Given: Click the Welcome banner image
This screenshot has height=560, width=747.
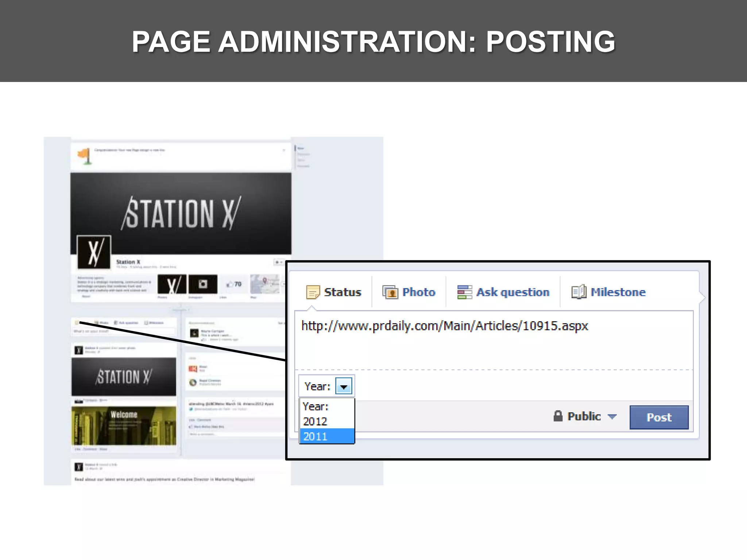Looking at the screenshot, I should pos(124,425).
